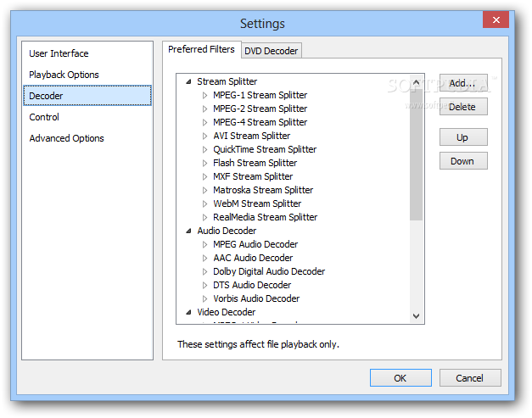Collapse the Stream Splitter tree node
The image size is (532, 418).
point(188,81)
